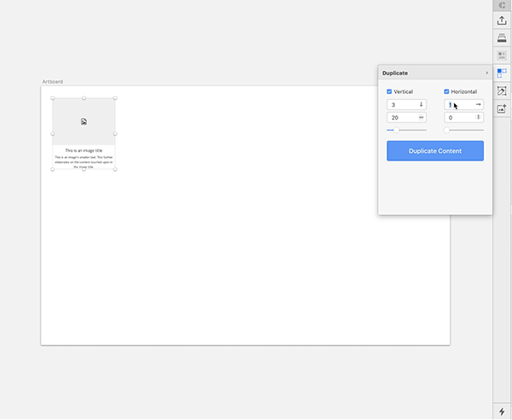The image size is (512, 420).
Task: Click the vertical spacing field showing 20
Action: coord(401,117)
